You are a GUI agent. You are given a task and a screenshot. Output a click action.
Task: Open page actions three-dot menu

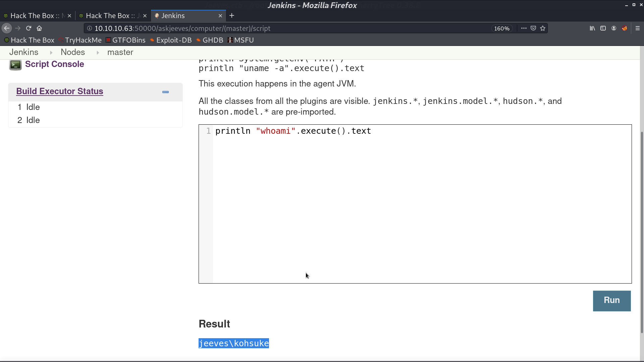(x=524, y=28)
